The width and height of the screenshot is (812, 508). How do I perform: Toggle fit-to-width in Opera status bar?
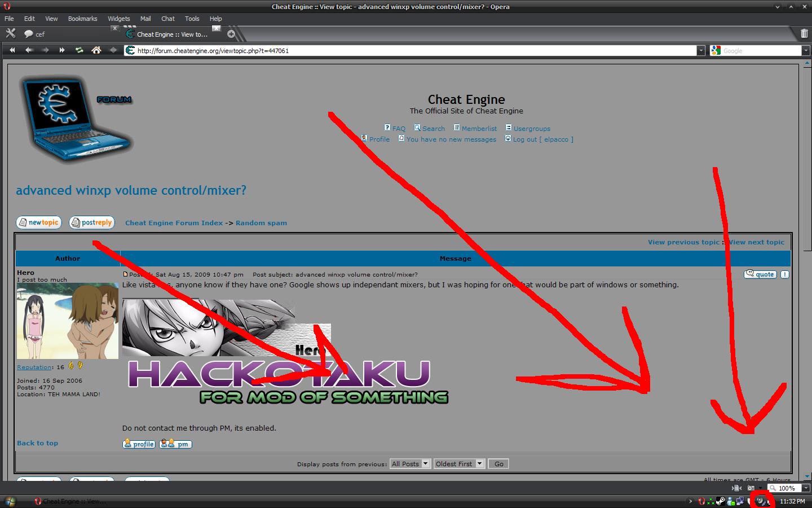(736, 488)
